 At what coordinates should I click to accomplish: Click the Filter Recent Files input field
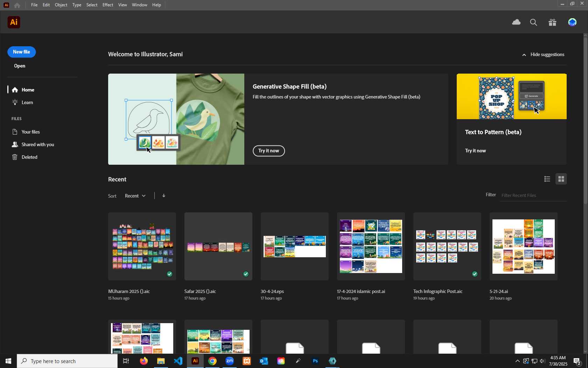pos(533,195)
